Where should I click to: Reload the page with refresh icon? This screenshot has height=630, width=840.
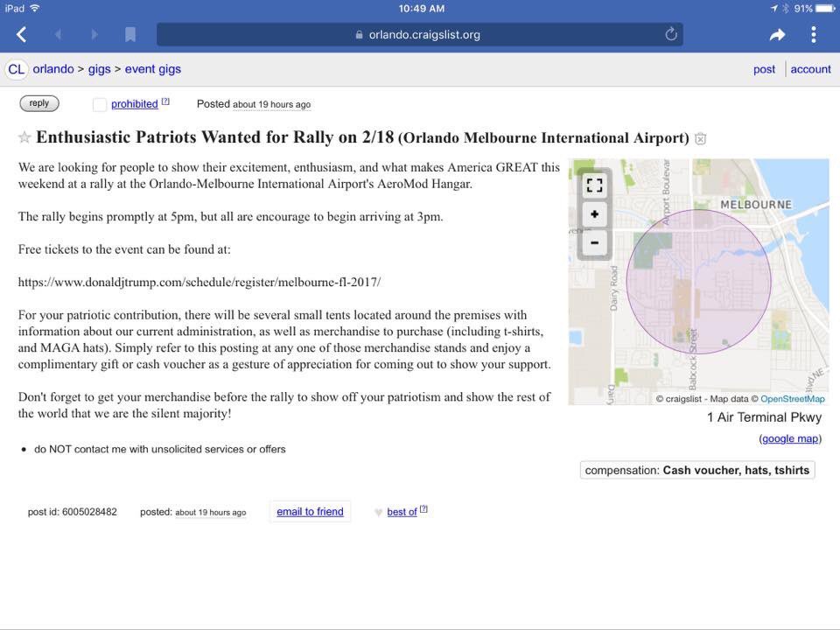coord(671,34)
